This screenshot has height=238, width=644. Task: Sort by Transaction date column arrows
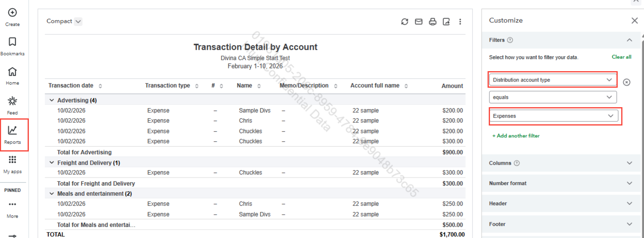click(x=100, y=86)
